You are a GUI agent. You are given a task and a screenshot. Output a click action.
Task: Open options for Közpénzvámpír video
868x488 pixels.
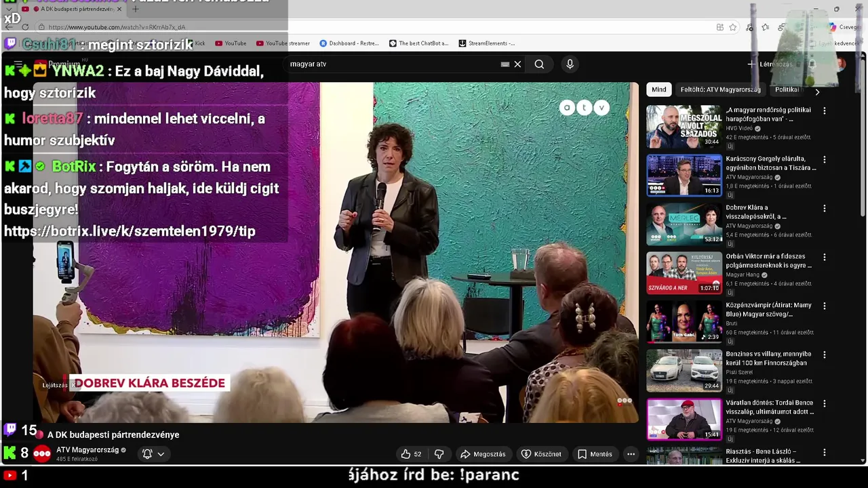point(825,306)
